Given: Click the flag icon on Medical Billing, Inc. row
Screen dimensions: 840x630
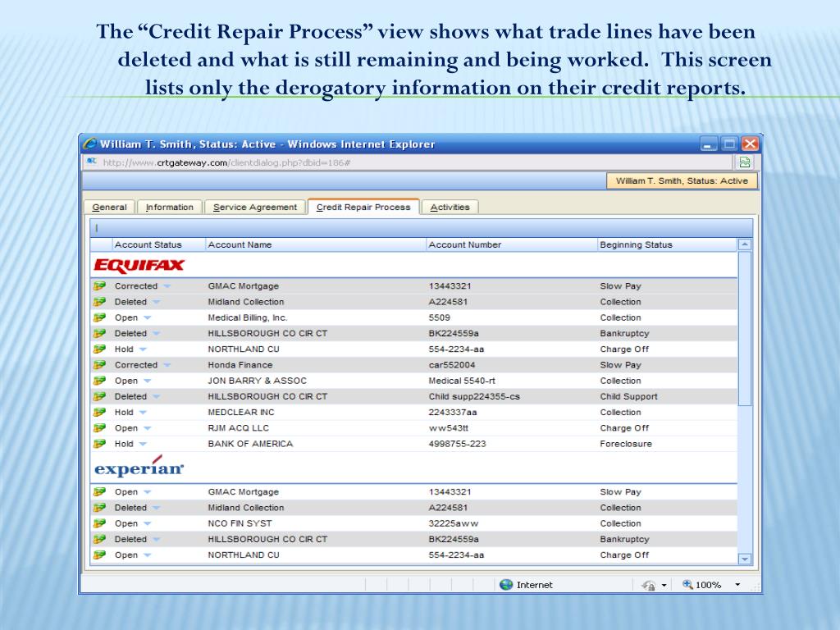Looking at the screenshot, I should tap(99, 317).
